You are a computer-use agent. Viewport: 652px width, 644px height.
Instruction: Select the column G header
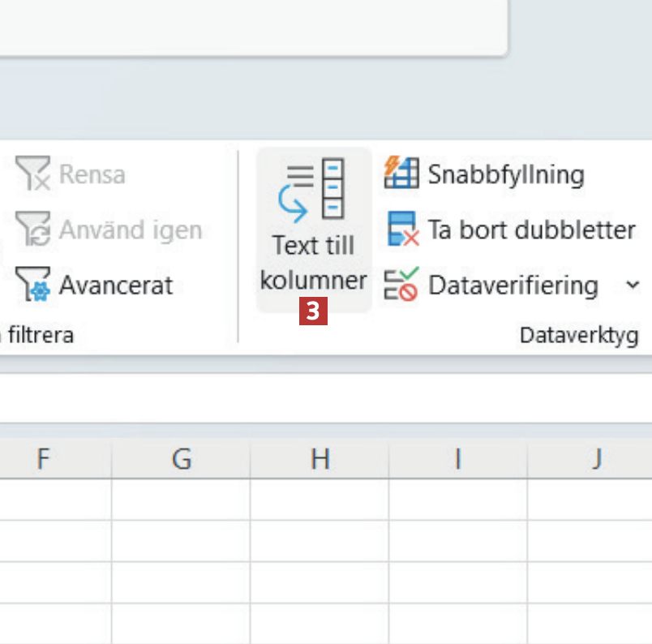click(181, 459)
